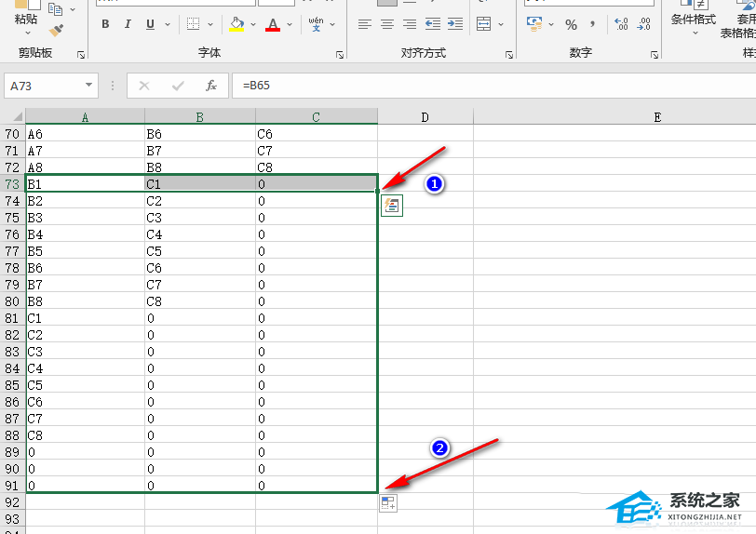Screen dimensions: 756x534
Task: Apply red font color
Action: tap(273, 24)
